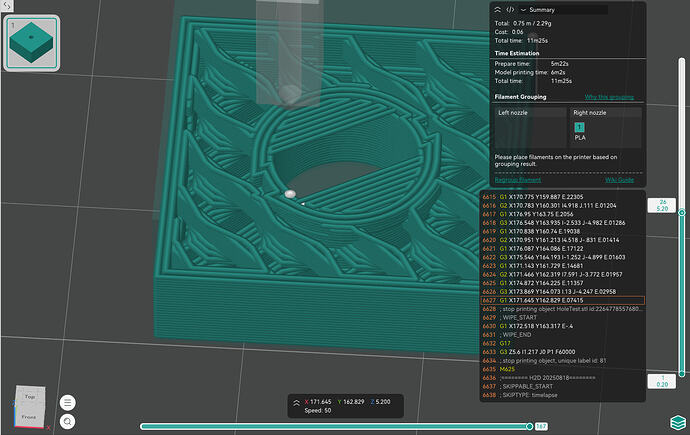Click the horizontal move slider handle
The height and width of the screenshot is (435, 690).
pos(529,426)
